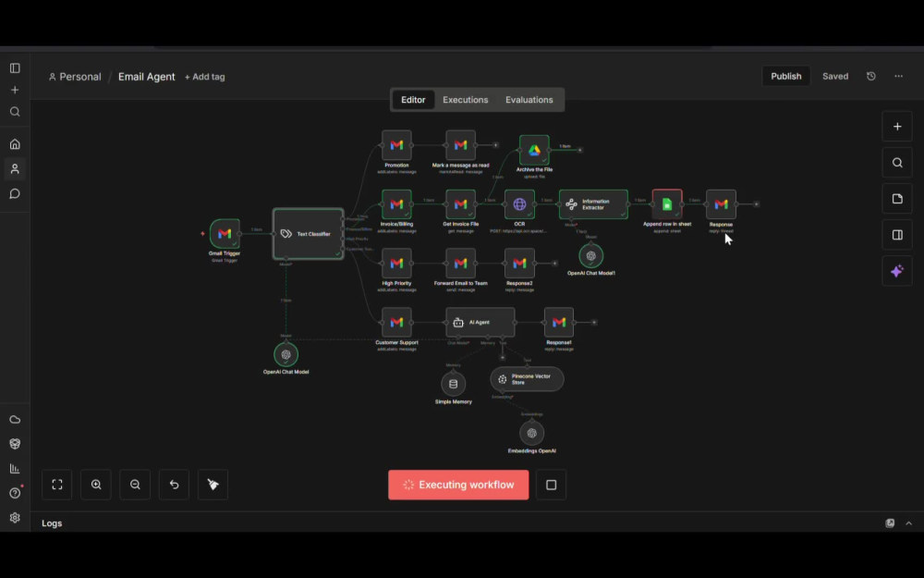924x578 pixels.
Task: Select the Forward Email to Team node
Action: [461, 263]
